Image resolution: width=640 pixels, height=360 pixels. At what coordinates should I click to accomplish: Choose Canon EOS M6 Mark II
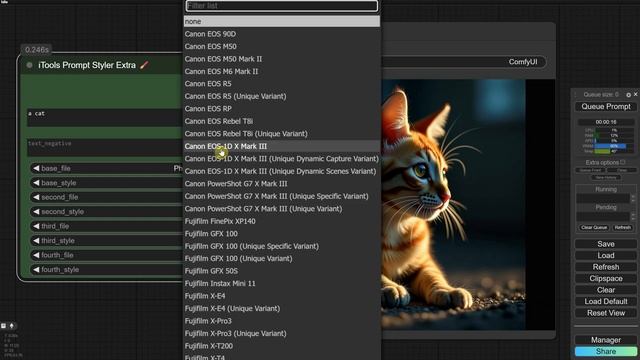pos(282,71)
